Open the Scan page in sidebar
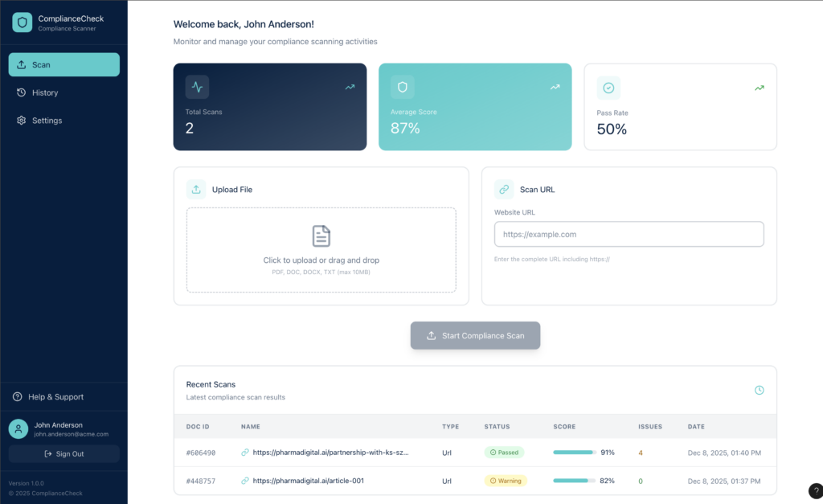The image size is (823, 504). point(64,65)
